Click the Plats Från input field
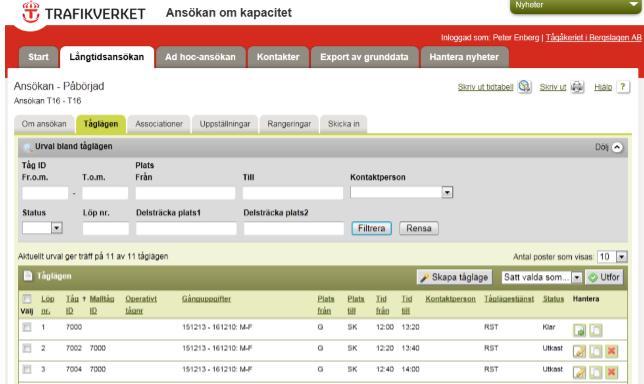The width and height of the screenshot is (644, 384). coord(185,193)
